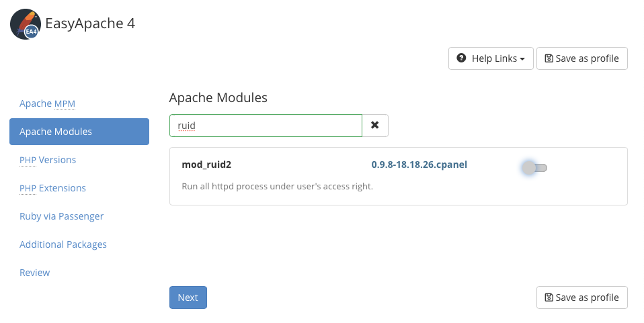Click the Help Links dropdown caret
Image resolution: width=644 pixels, height=323 pixels.
click(522, 59)
